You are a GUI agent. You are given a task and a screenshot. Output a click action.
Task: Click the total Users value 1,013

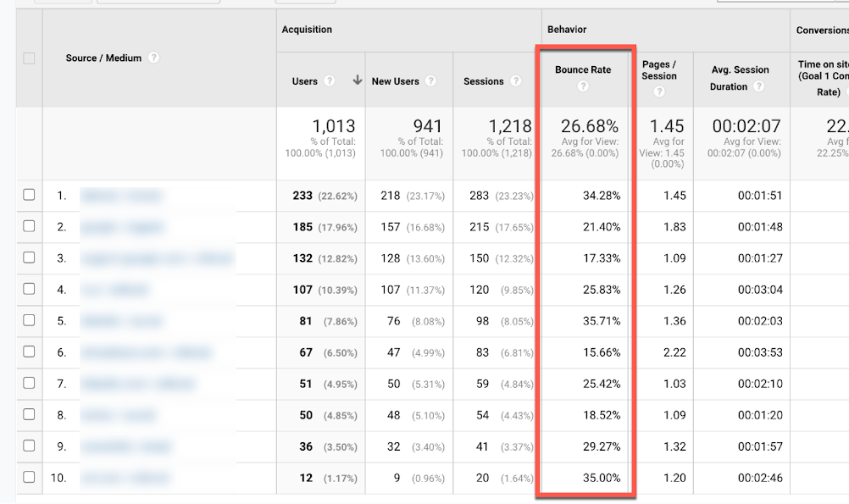point(334,126)
